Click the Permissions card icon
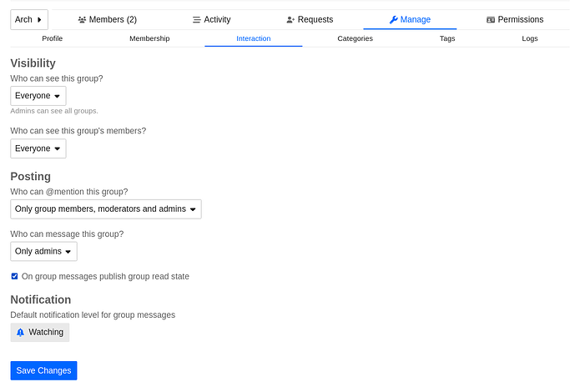 click(x=491, y=20)
